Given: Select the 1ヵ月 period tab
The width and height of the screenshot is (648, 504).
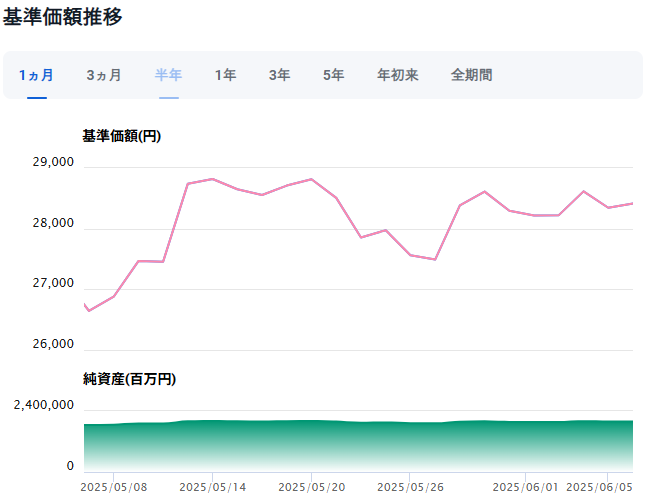Looking at the screenshot, I should pyautogui.click(x=36, y=75).
